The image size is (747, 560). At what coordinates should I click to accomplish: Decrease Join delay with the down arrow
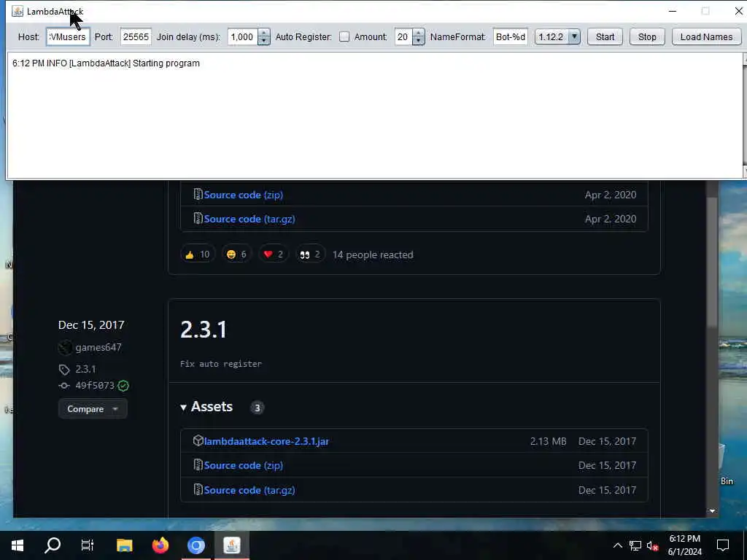click(264, 42)
